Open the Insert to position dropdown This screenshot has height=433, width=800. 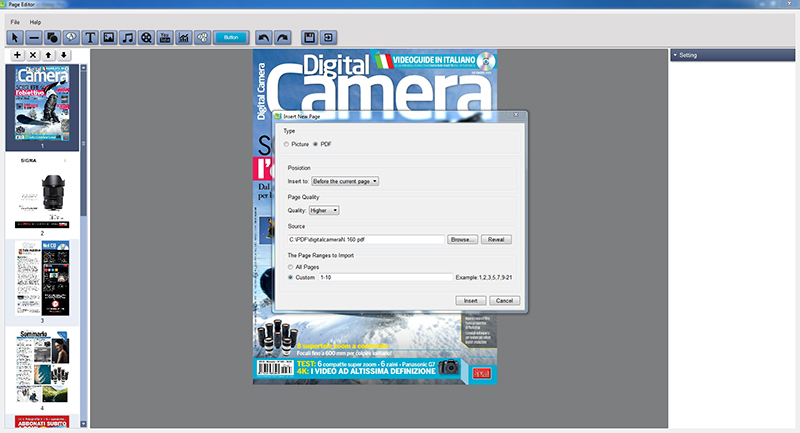coord(345,181)
